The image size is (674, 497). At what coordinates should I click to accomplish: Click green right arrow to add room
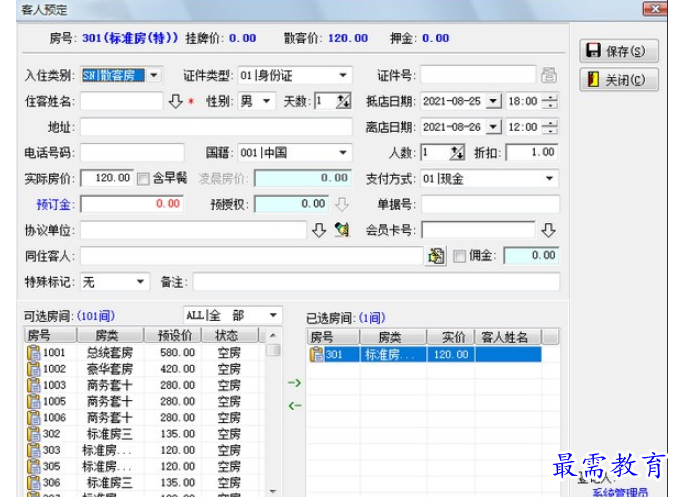coord(294,383)
